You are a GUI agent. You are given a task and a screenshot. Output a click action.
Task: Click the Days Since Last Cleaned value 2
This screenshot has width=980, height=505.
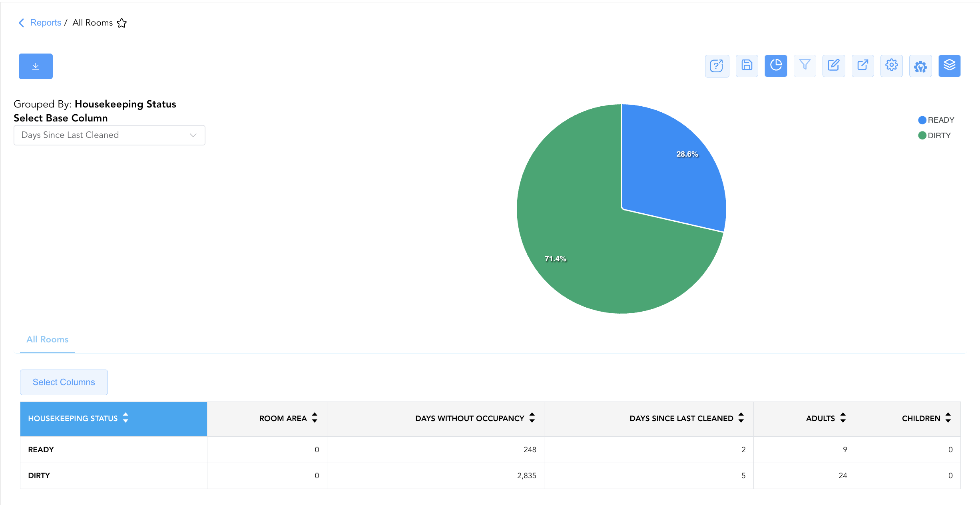point(649,449)
